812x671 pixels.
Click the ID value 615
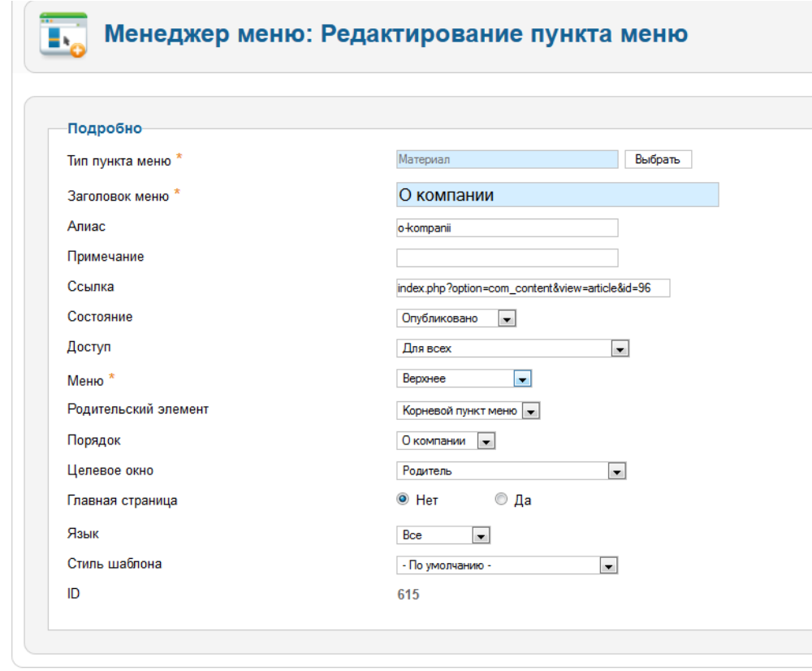point(408,595)
